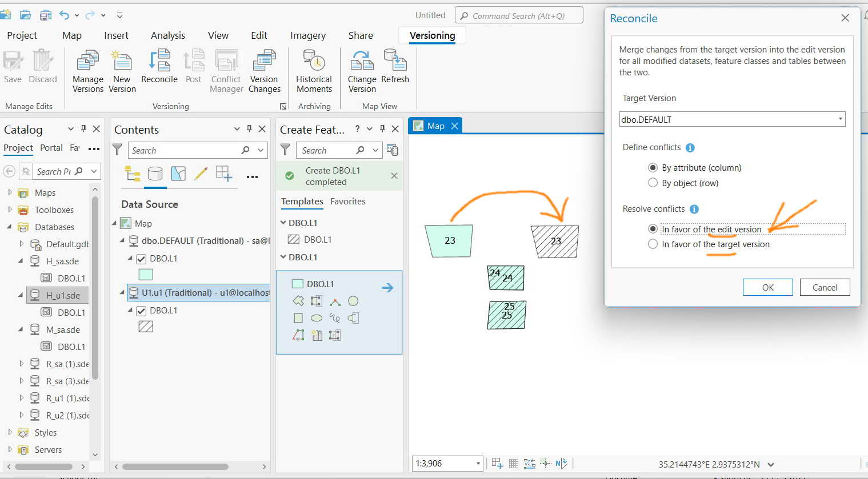Choose In favor of the edit version
The image size is (868, 479).
653,229
